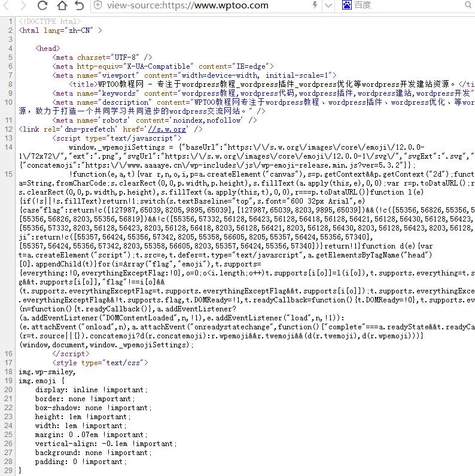The width and height of the screenshot is (475, 476).
Task: Click the meta viewport line
Action: click(194, 75)
